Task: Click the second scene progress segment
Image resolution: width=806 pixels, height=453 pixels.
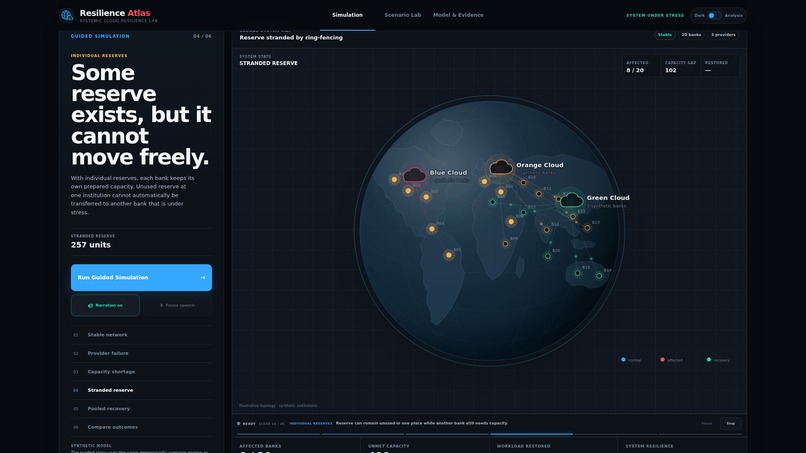Action: (x=363, y=434)
